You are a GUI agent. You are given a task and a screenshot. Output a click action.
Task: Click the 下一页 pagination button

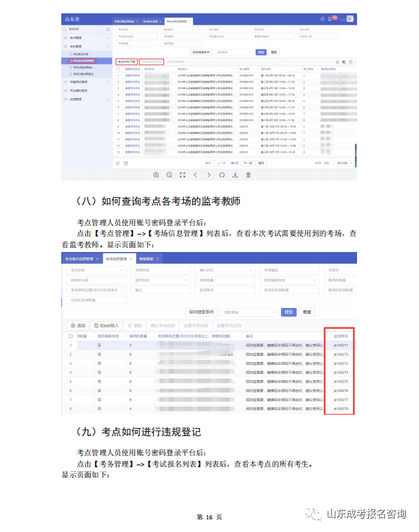pos(248,163)
